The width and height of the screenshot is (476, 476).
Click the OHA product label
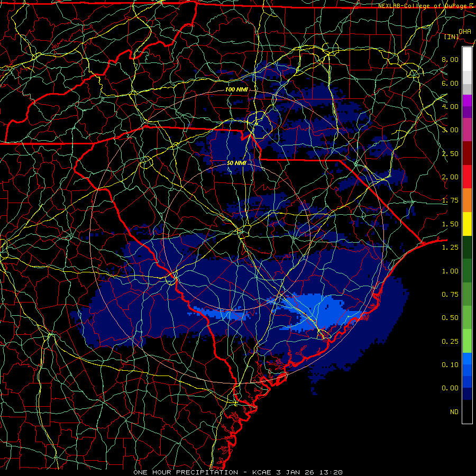(464, 31)
